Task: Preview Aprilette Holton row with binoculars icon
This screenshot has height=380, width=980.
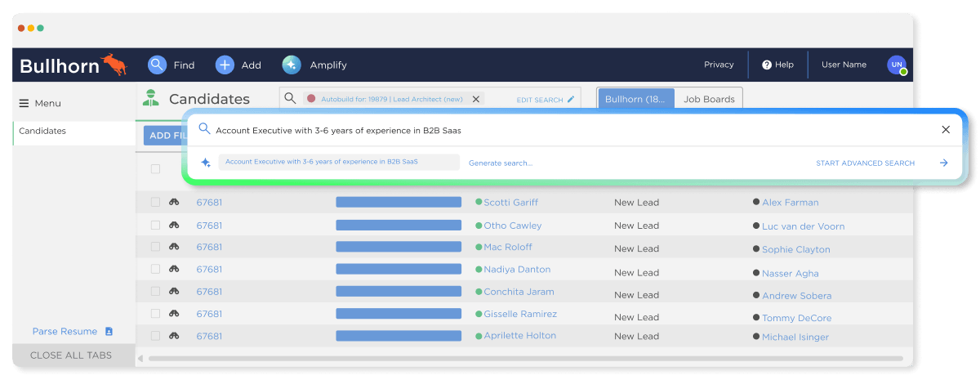Action: pyautogui.click(x=174, y=335)
